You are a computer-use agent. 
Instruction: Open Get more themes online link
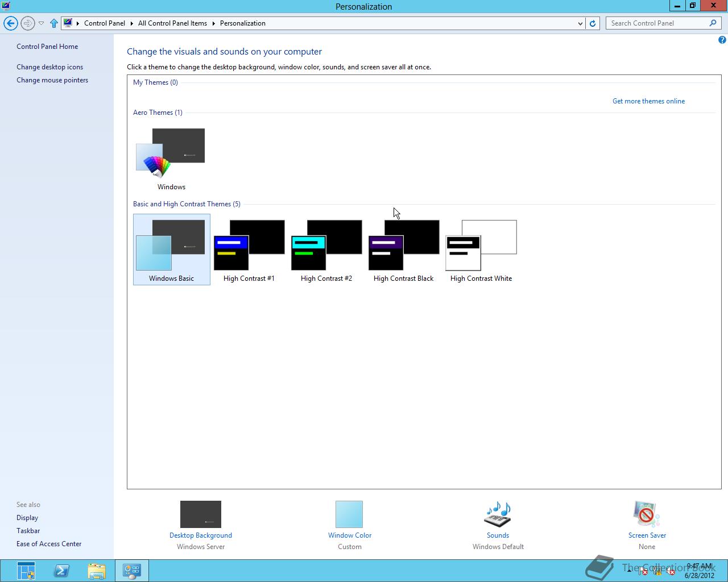pos(648,101)
